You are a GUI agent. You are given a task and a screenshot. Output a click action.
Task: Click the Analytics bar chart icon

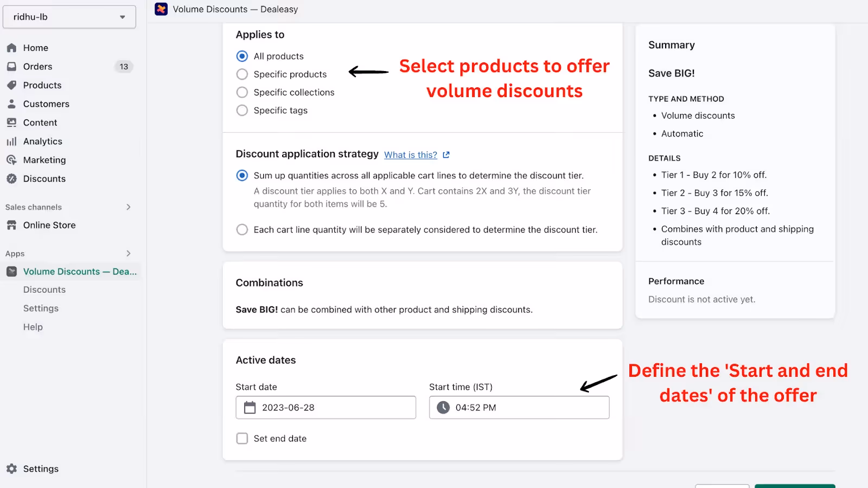coord(11,142)
